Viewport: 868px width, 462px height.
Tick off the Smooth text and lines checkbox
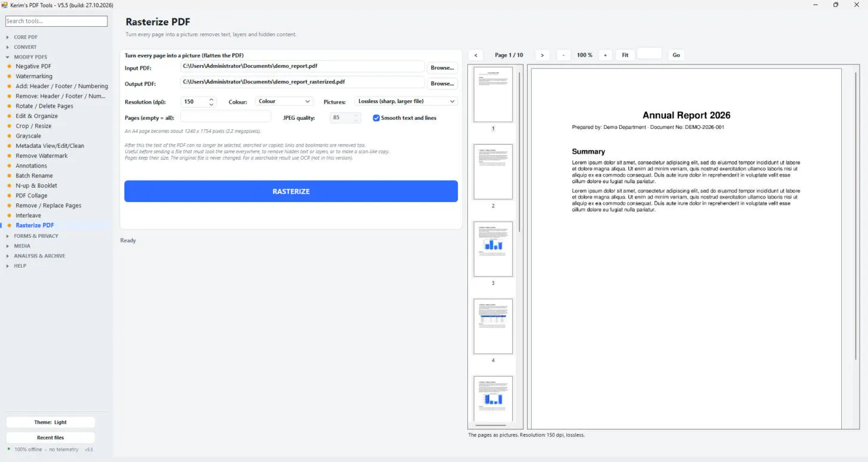[376, 118]
